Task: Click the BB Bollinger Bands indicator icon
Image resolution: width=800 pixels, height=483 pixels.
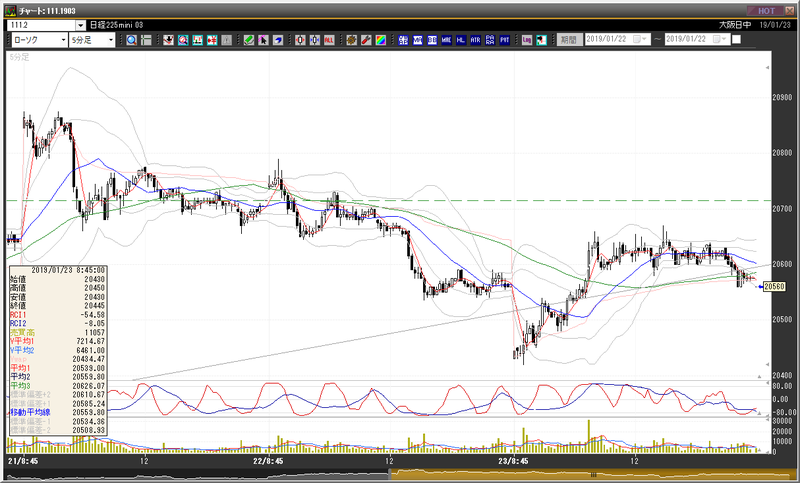Action: pos(432,40)
